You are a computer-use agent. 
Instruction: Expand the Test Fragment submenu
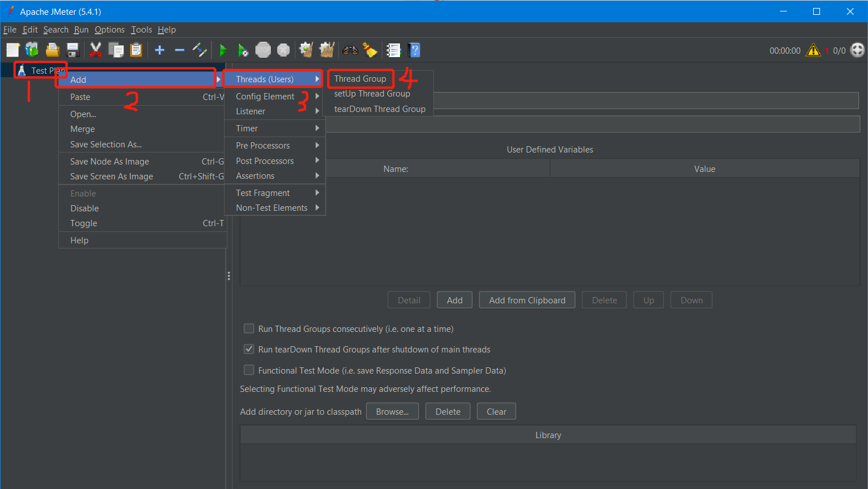coord(275,193)
